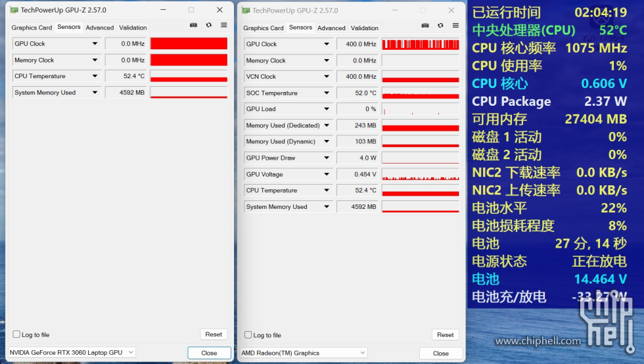Open Memory Clock dropdown in NVIDIA window
This screenshot has width=644, height=364.
click(x=95, y=60)
